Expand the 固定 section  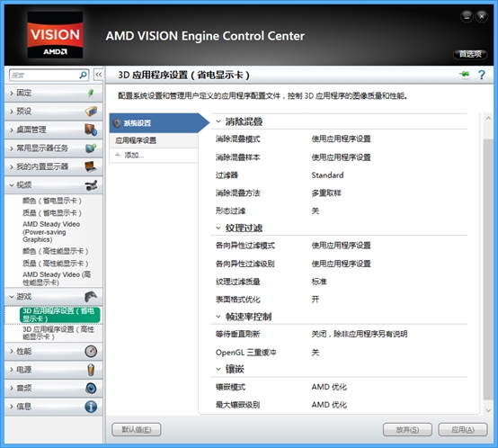pyautogui.click(x=12, y=93)
